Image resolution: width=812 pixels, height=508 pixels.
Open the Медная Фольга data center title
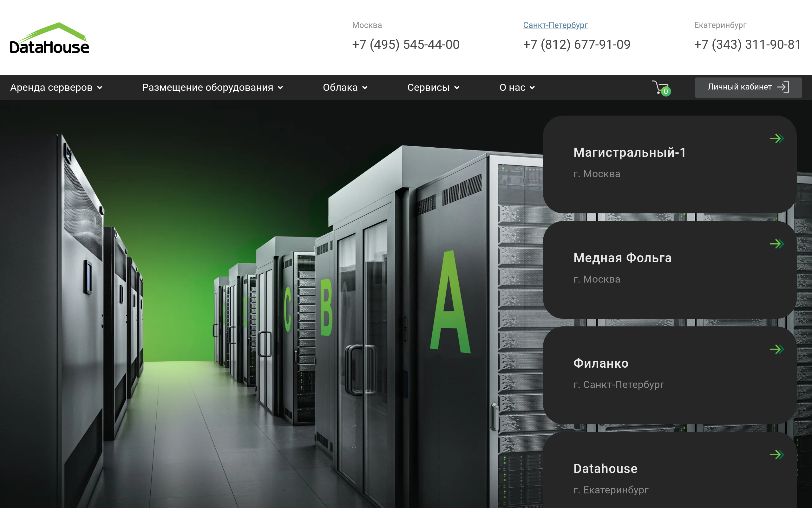coord(622,258)
